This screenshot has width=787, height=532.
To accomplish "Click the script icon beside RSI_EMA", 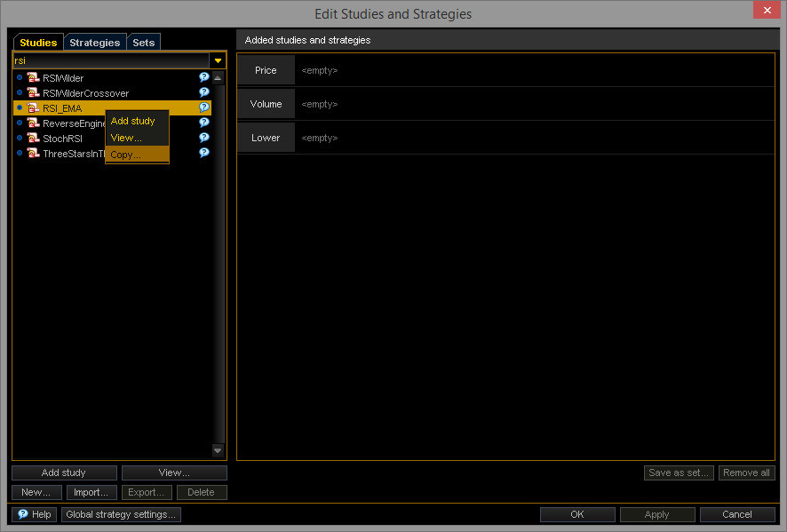I will [x=33, y=107].
